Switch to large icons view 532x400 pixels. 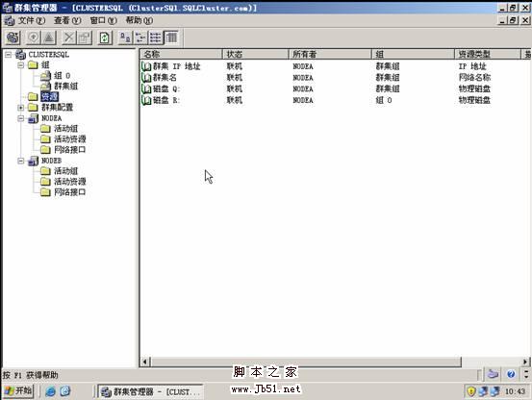(x=125, y=37)
